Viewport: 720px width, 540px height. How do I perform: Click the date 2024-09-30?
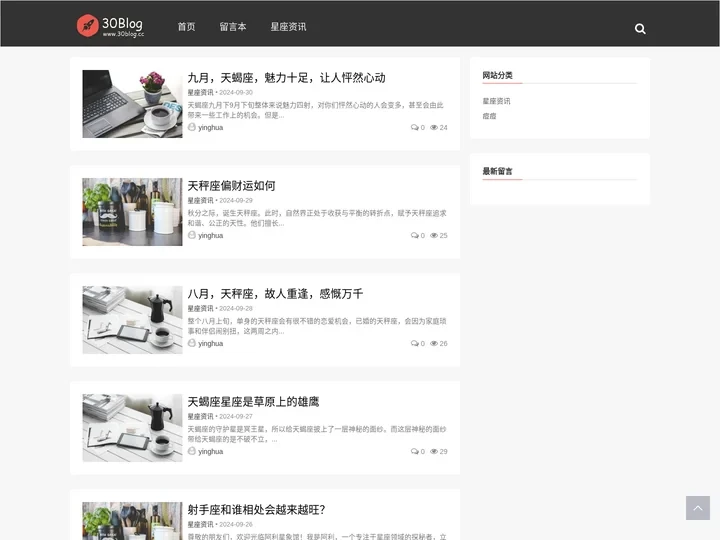pos(236,92)
